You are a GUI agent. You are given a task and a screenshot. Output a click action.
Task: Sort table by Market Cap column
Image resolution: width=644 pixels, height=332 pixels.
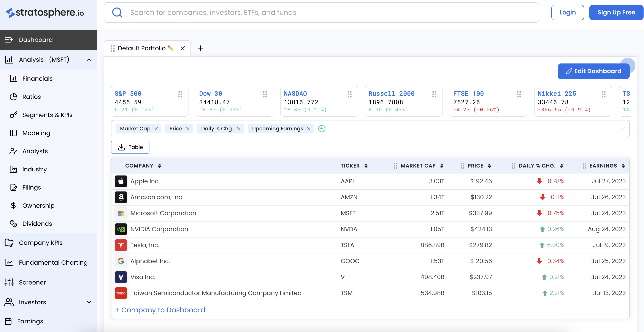pos(442,166)
